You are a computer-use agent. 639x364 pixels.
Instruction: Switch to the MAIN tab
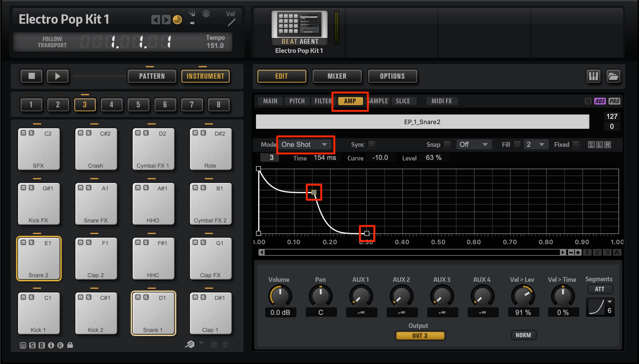pos(270,101)
